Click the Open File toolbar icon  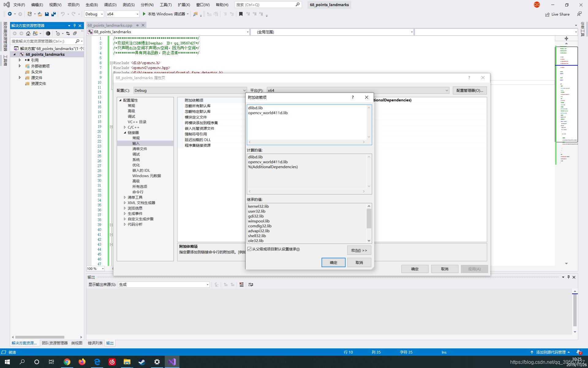(40, 14)
